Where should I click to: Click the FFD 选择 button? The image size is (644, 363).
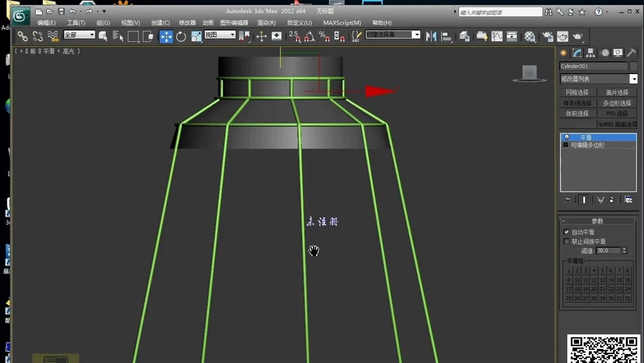click(x=617, y=113)
